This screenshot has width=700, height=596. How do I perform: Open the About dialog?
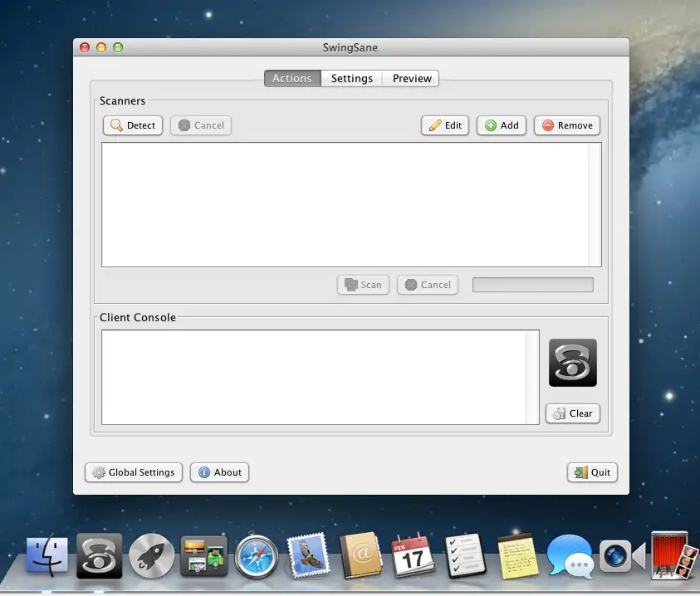(220, 472)
